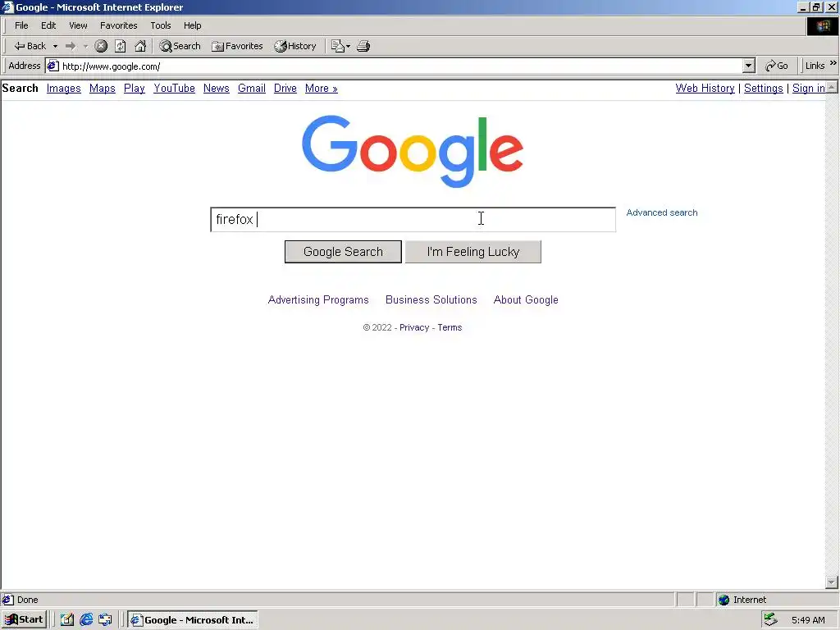The height and width of the screenshot is (630, 840).
Task: Open the View menu
Action: (78, 25)
